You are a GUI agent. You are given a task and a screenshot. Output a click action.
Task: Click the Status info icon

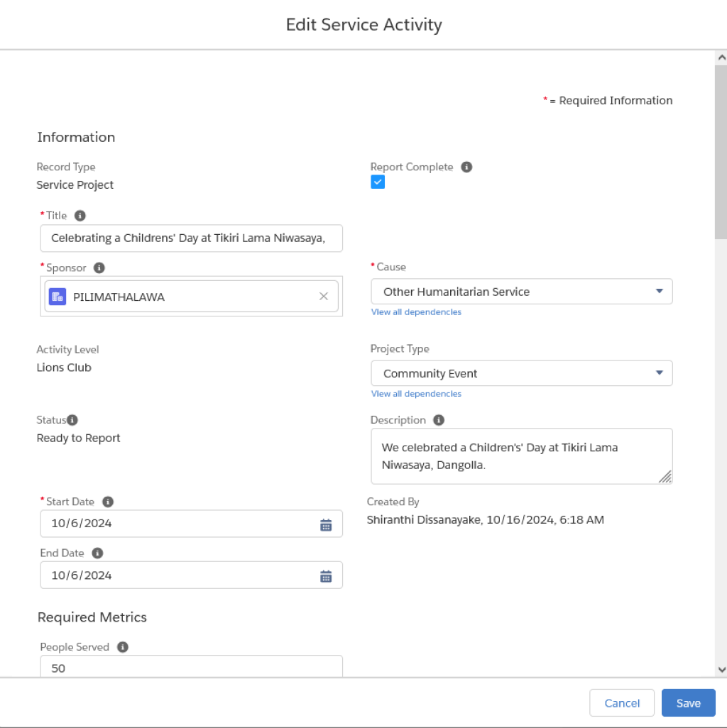click(72, 420)
